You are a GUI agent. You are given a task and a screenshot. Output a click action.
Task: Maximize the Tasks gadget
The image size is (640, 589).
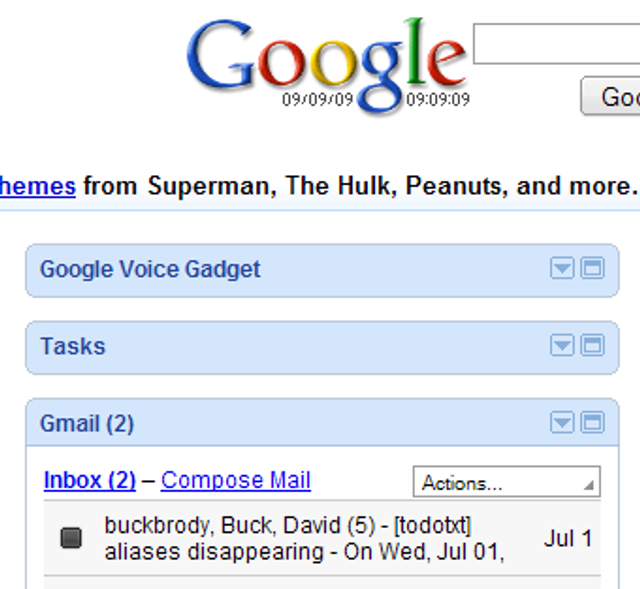(x=593, y=346)
